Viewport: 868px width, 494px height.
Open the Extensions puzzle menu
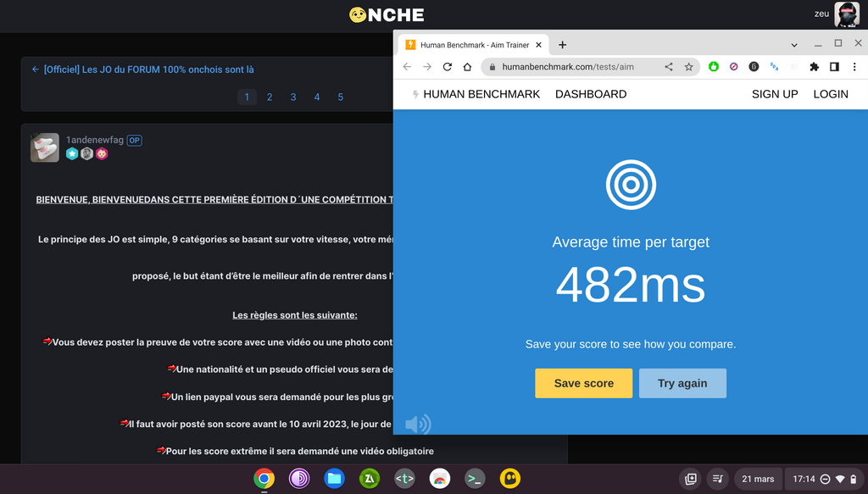(x=815, y=67)
